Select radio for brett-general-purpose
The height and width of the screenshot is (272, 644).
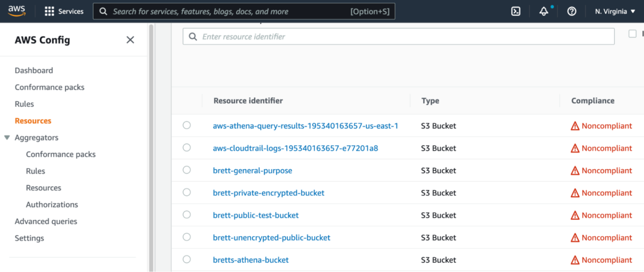tap(187, 170)
